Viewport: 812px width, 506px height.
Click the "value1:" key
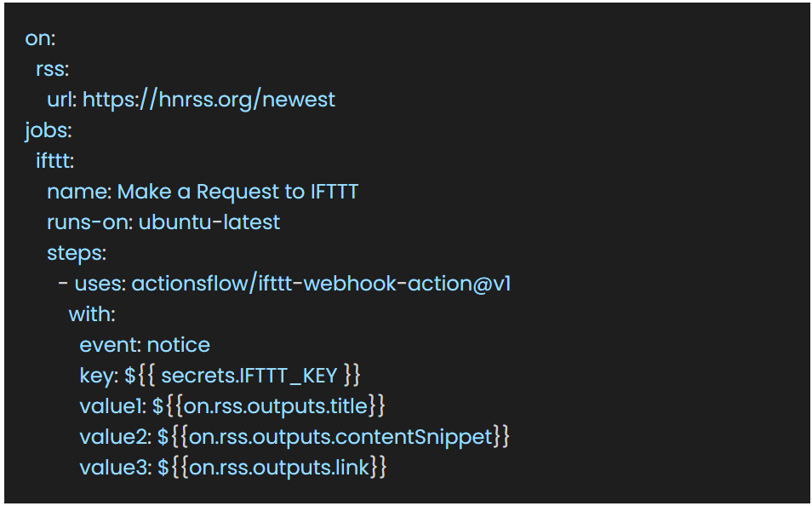tap(113, 406)
